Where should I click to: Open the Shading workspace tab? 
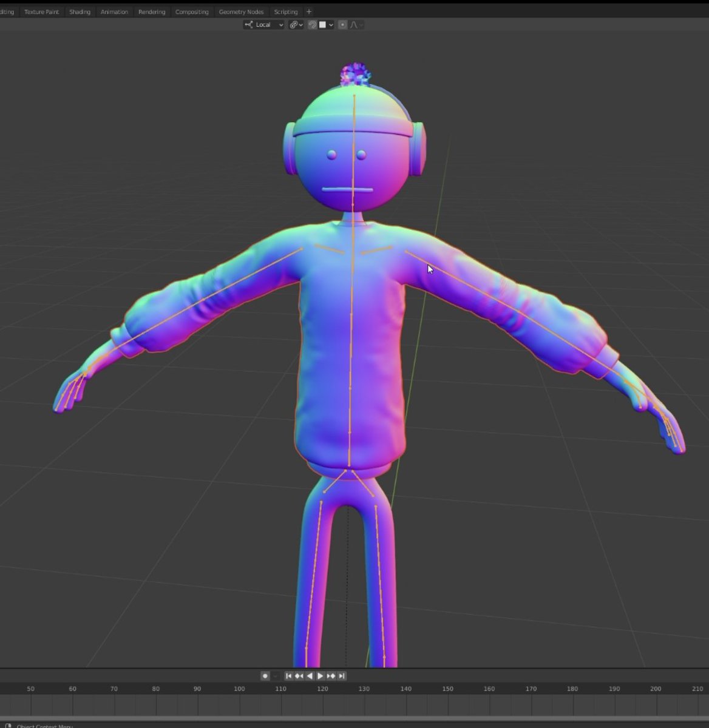[x=80, y=12]
